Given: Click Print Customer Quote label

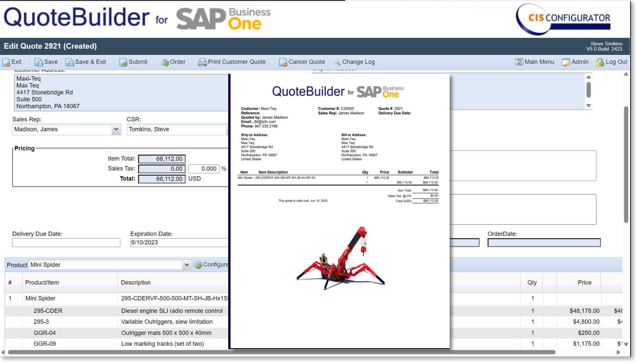Looking at the screenshot, I should (x=237, y=62).
